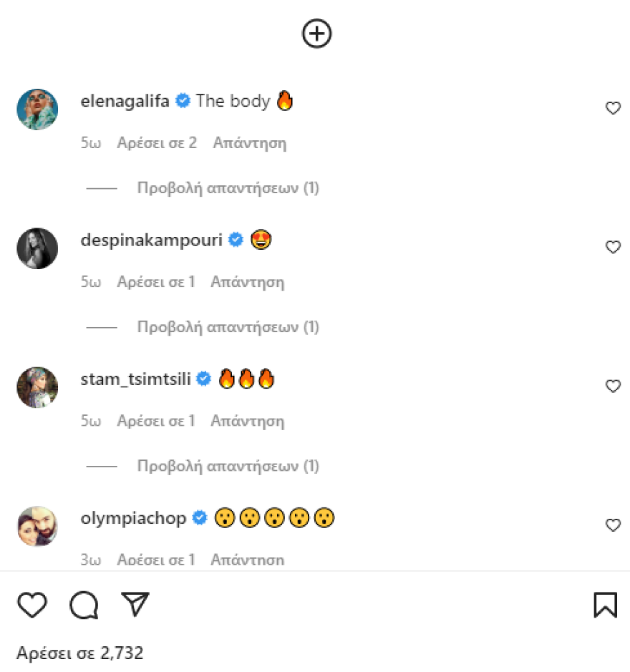Open despinakampouri's profile avatar

37,248
